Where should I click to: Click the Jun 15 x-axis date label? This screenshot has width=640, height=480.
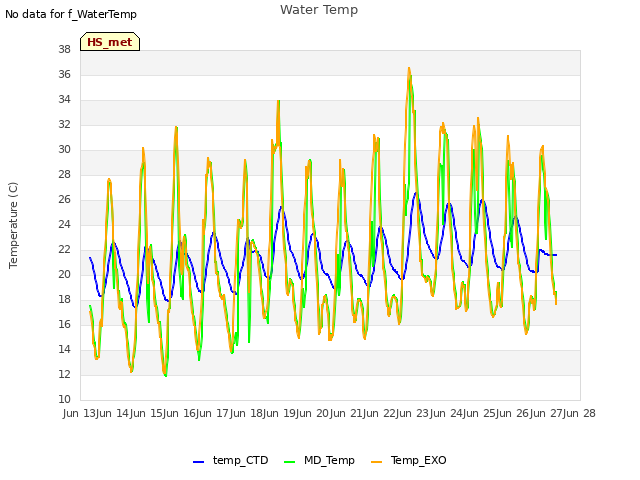147,413
